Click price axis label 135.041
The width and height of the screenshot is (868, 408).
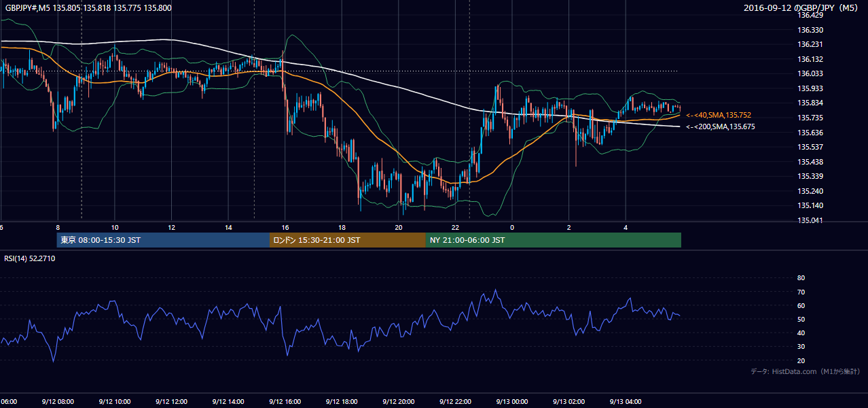click(810, 220)
